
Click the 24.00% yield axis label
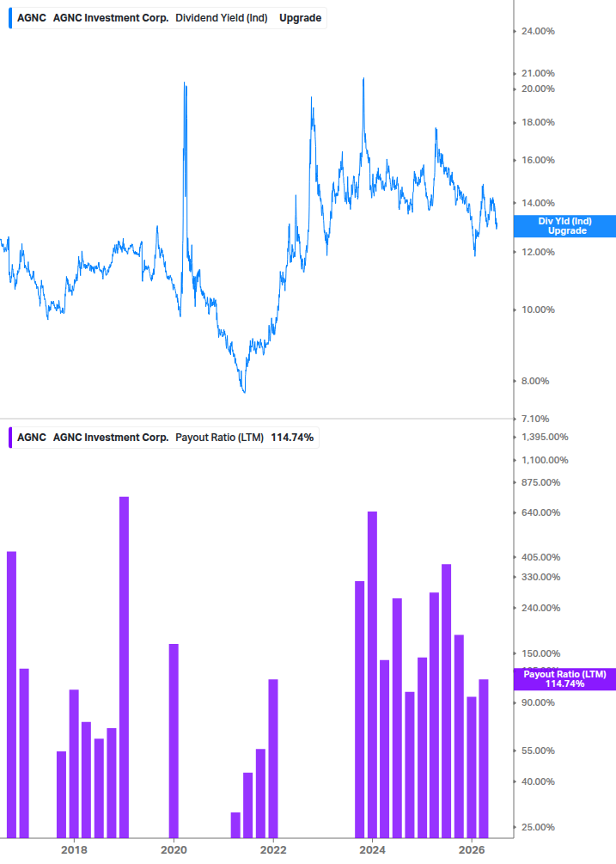click(x=538, y=32)
